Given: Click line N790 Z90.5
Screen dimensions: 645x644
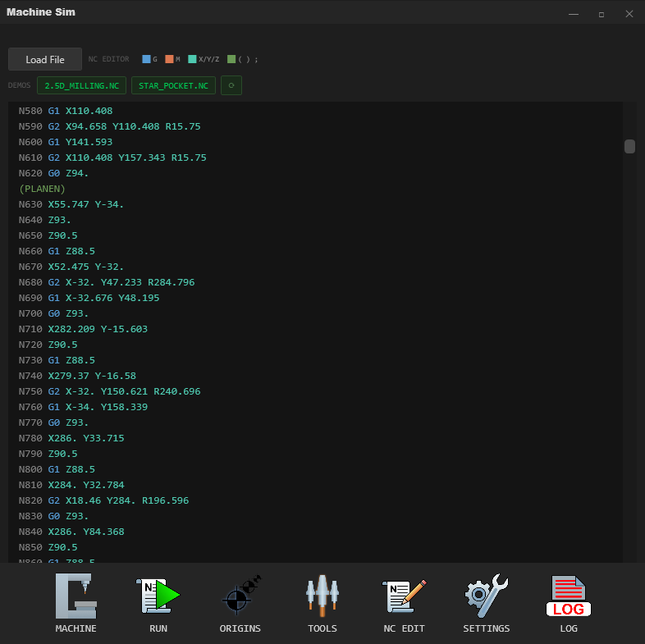Looking at the screenshot, I should click(48, 454).
